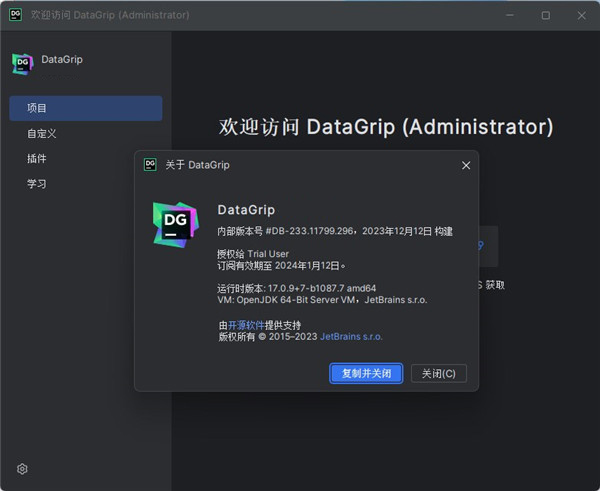
Task: Go to the 学习 tab
Action: (37, 184)
